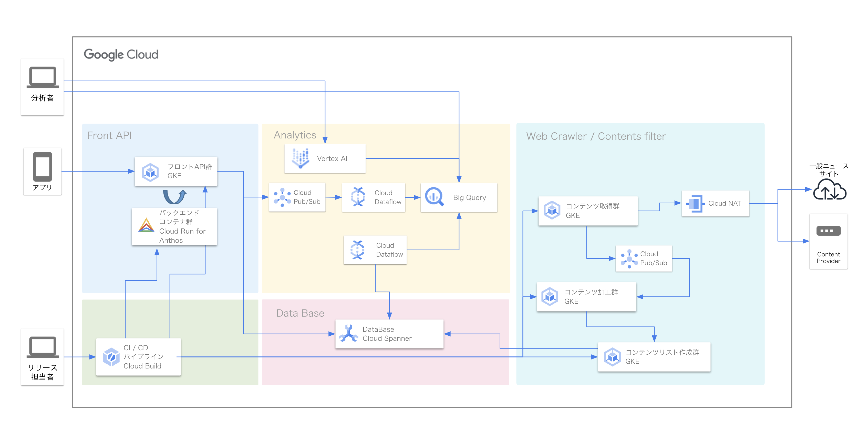The image size is (868, 439).
Task: Select the Content Provider server icon
Action: [829, 231]
